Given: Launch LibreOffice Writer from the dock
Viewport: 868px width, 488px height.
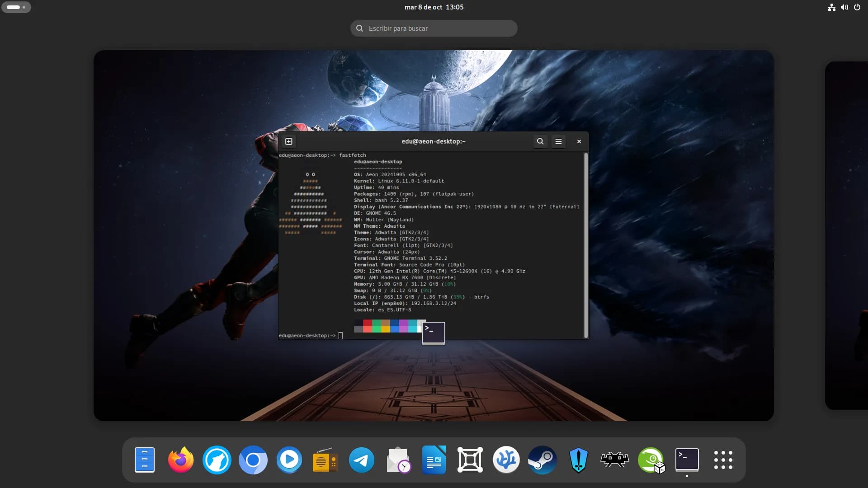Looking at the screenshot, I should (x=434, y=460).
